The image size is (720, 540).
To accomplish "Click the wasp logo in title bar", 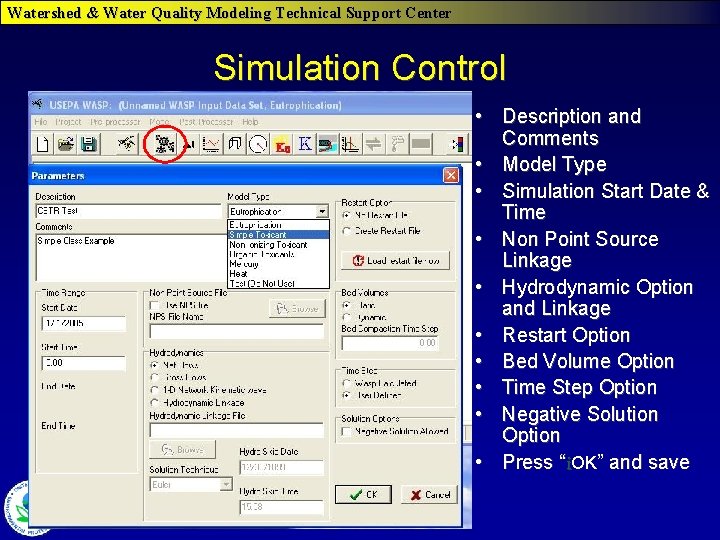I will click(x=38, y=104).
